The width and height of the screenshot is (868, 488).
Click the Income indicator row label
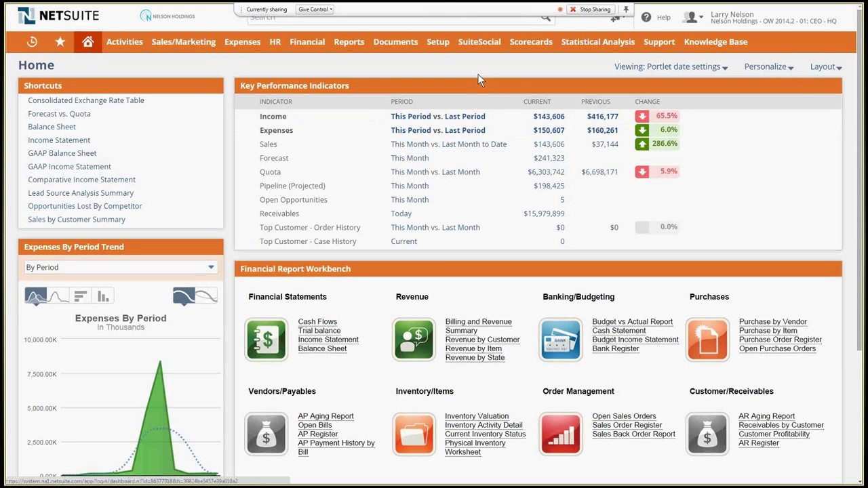(x=273, y=117)
